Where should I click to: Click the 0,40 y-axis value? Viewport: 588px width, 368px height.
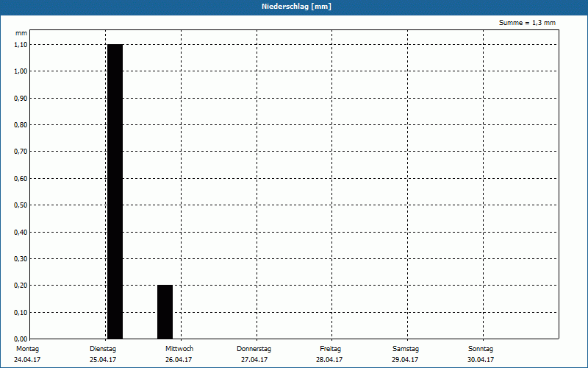coord(21,233)
